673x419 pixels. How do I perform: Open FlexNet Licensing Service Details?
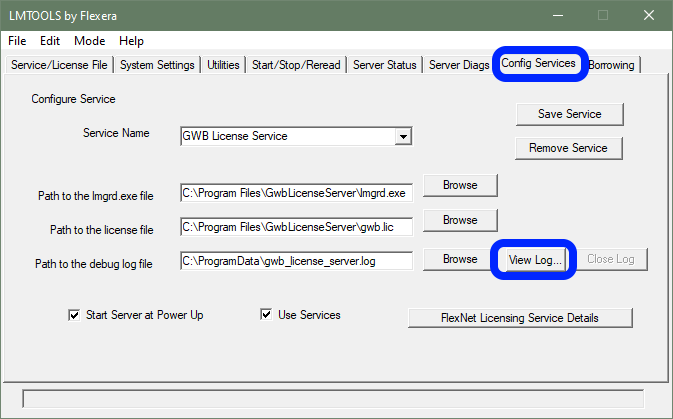[520, 318]
